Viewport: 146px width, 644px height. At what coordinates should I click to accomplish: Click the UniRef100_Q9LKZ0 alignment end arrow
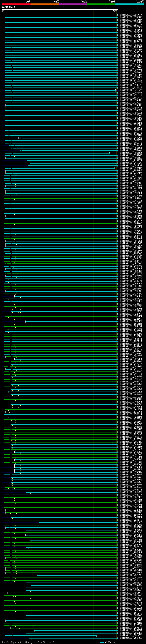coord(97,636)
